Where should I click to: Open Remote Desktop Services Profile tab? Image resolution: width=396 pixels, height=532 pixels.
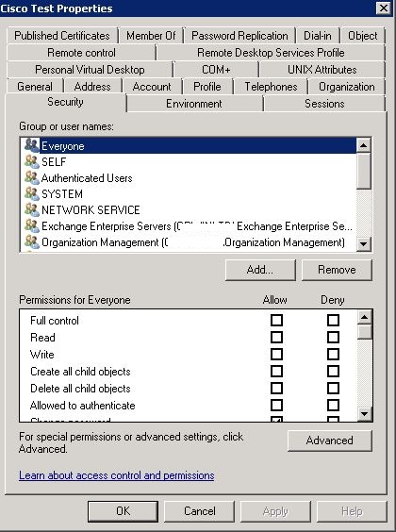tap(271, 53)
